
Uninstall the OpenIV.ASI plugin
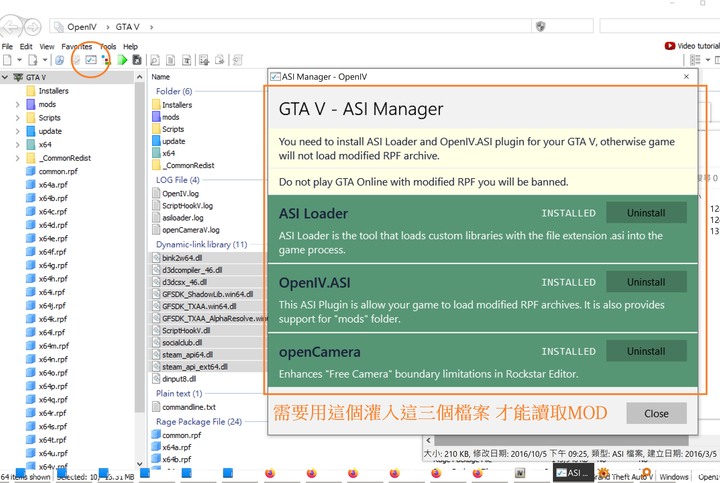(x=646, y=282)
